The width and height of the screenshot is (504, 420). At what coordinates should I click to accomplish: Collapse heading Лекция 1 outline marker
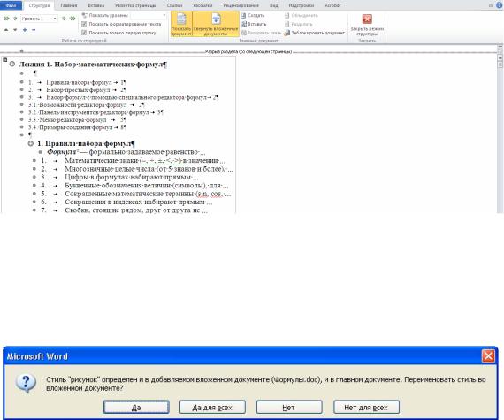coord(11,64)
